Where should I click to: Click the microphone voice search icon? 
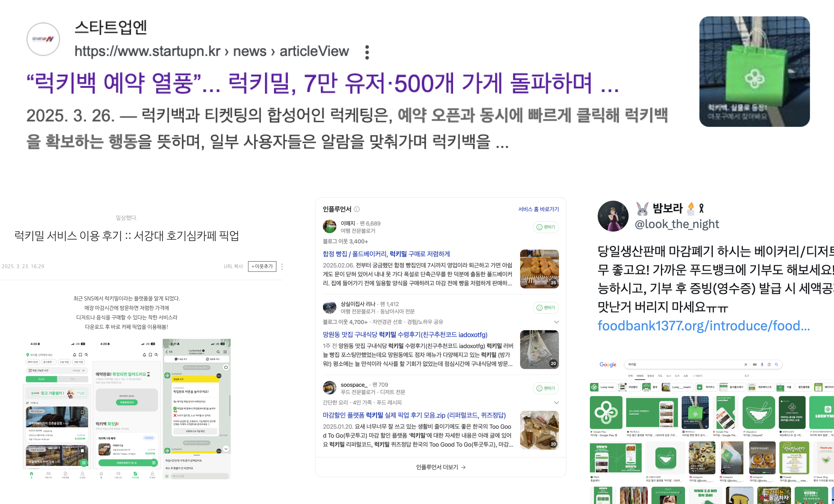tap(762, 364)
